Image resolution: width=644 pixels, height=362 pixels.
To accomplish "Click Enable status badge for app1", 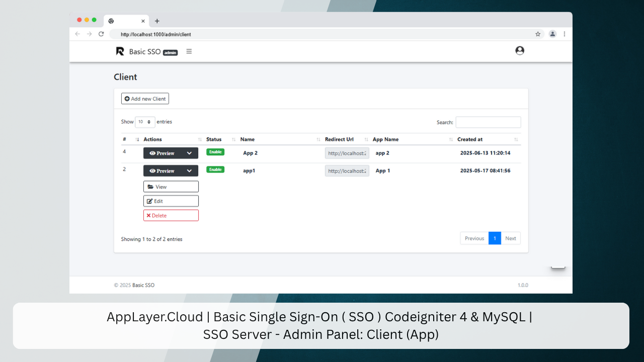I will click(x=215, y=169).
